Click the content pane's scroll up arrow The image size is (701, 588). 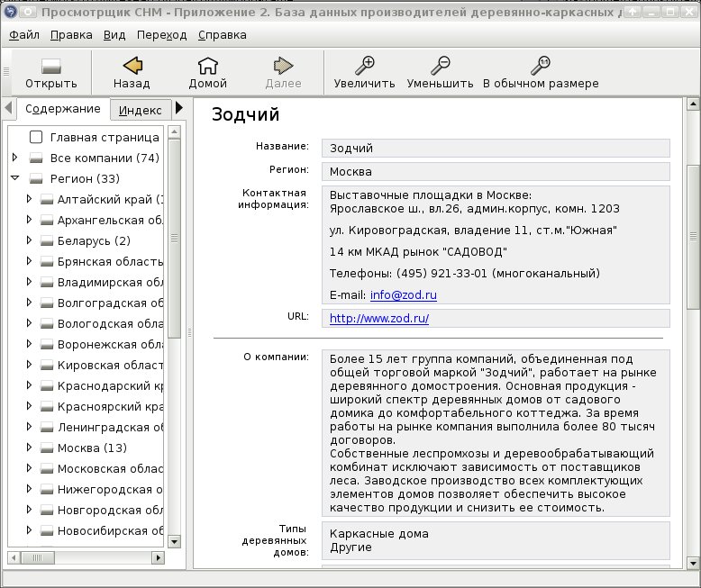coord(693,104)
